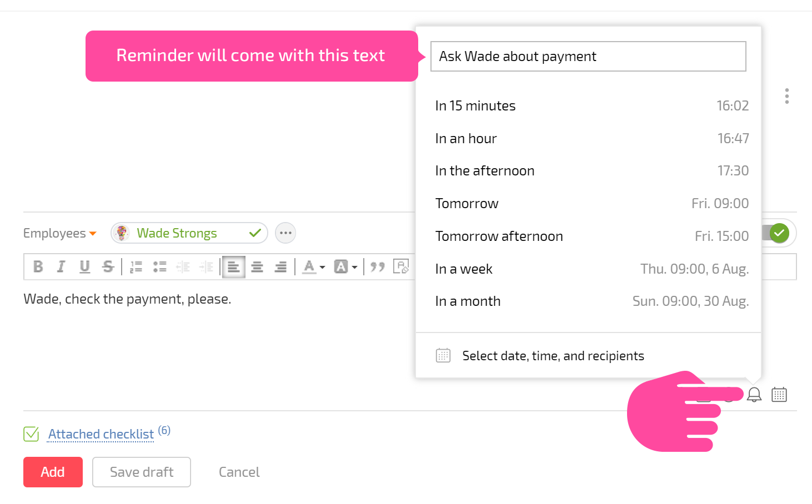Click the Ask Wade about payment field
The height and width of the screenshot is (504, 812).
point(588,56)
